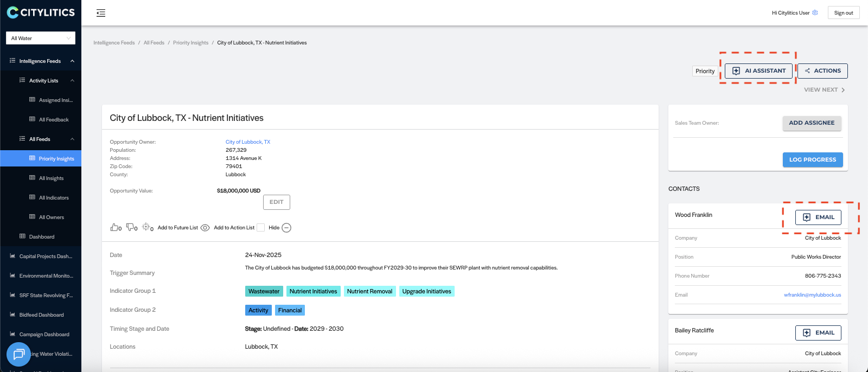Click the Log Progress button
This screenshot has width=868, height=372.
tap(812, 160)
